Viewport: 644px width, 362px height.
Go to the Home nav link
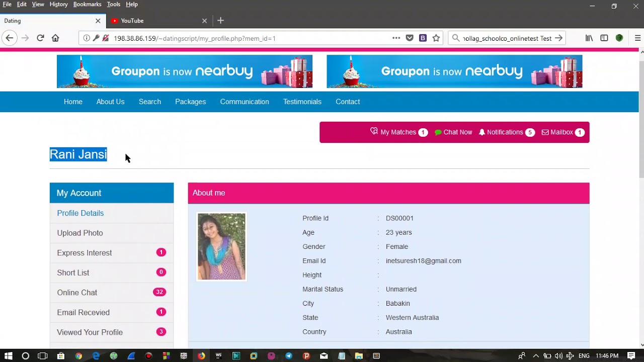[x=73, y=102]
